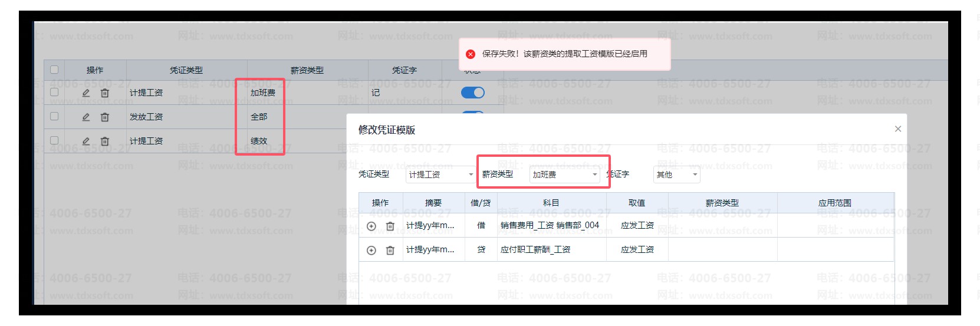Click delete trash icon for 发放工资 row
Screen dimensions: 980x326
click(104, 117)
